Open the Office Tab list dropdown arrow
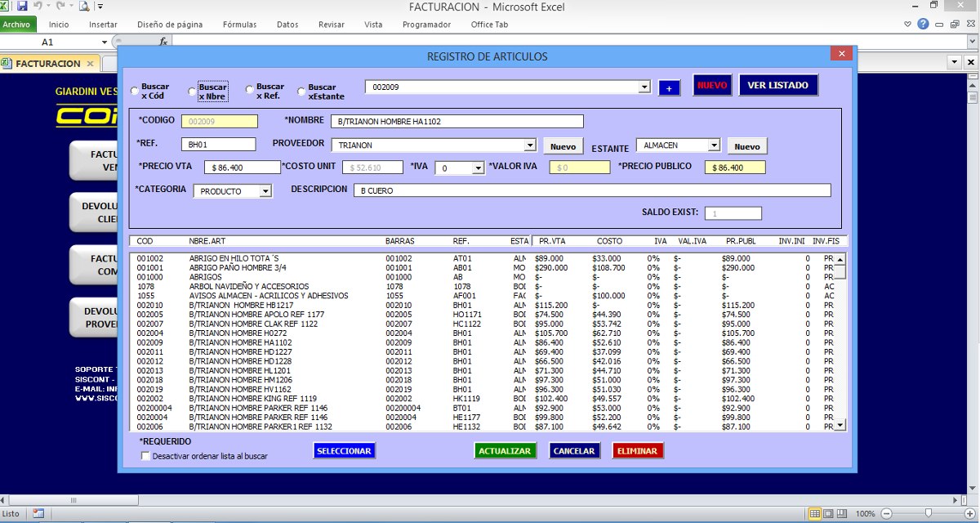Image resolution: width=980 pixels, height=523 pixels. 954,62
